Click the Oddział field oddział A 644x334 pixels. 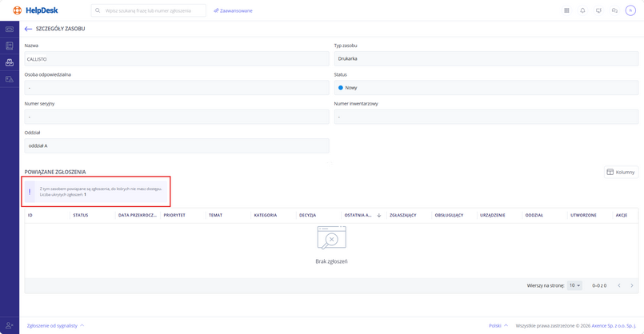pyautogui.click(x=177, y=145)
